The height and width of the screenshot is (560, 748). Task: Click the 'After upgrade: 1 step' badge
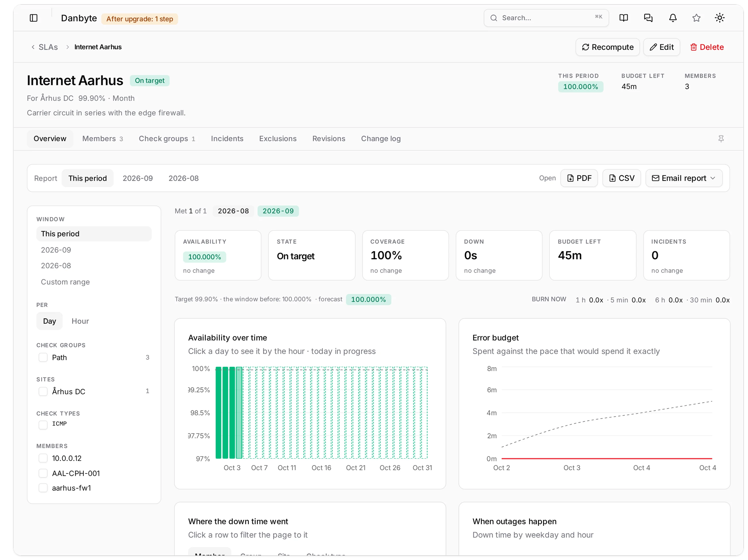click(140, 19)
